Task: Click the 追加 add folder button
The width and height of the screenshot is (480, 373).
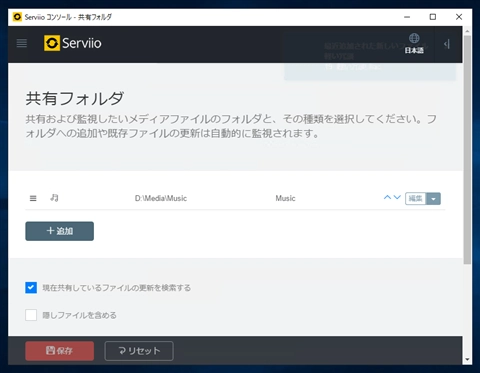Action: [x=60, y=231]
